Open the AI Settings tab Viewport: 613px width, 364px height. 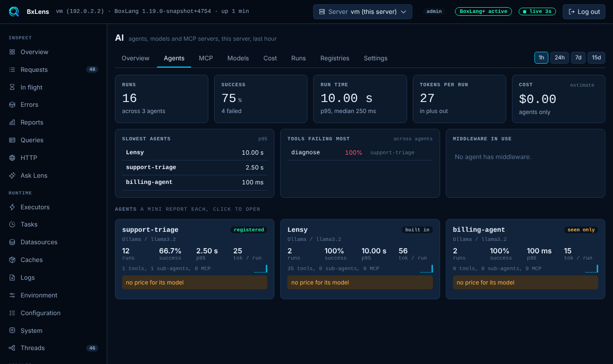coord(375,58)
